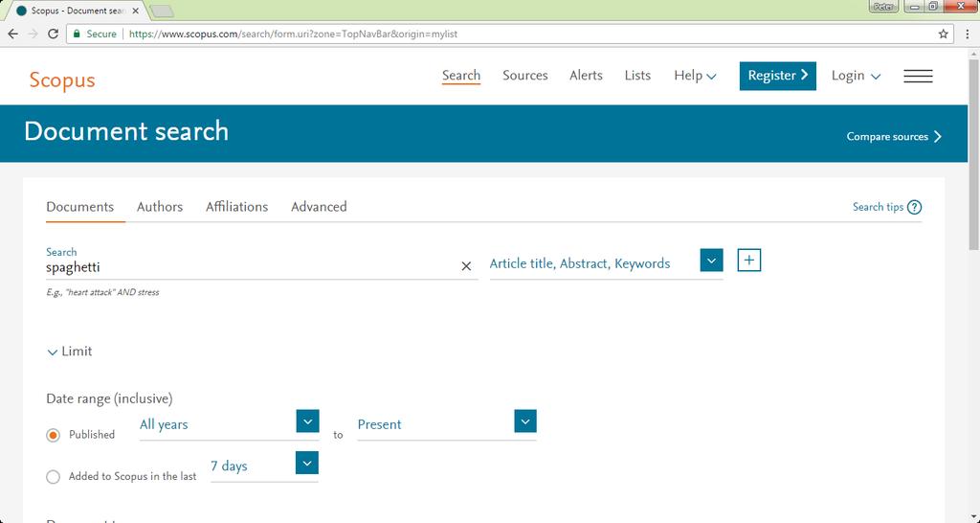This screenshot has width=980, height=523.
Task: Bookmark the page with the star icon
Action: (x=943, y=34)
